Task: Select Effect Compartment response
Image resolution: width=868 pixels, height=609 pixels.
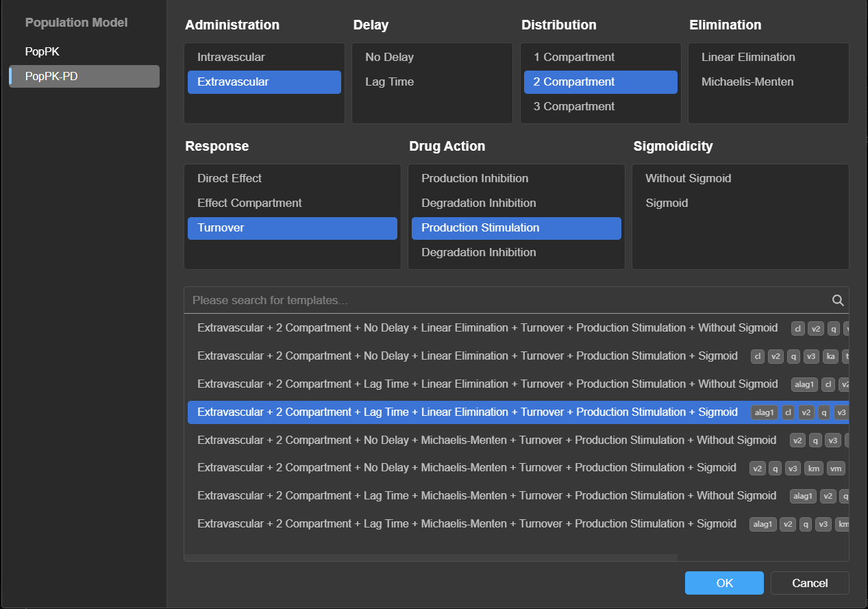Action: 293,203
